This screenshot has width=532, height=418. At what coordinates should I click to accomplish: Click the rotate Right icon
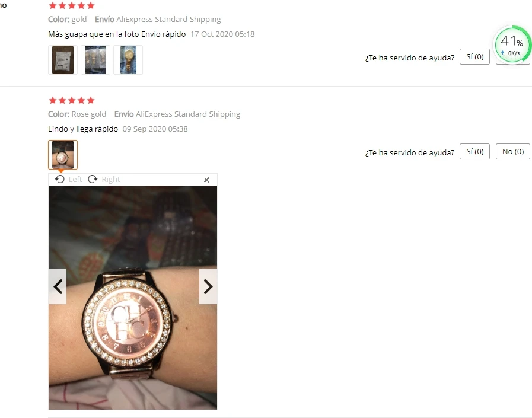coord(93,179)
